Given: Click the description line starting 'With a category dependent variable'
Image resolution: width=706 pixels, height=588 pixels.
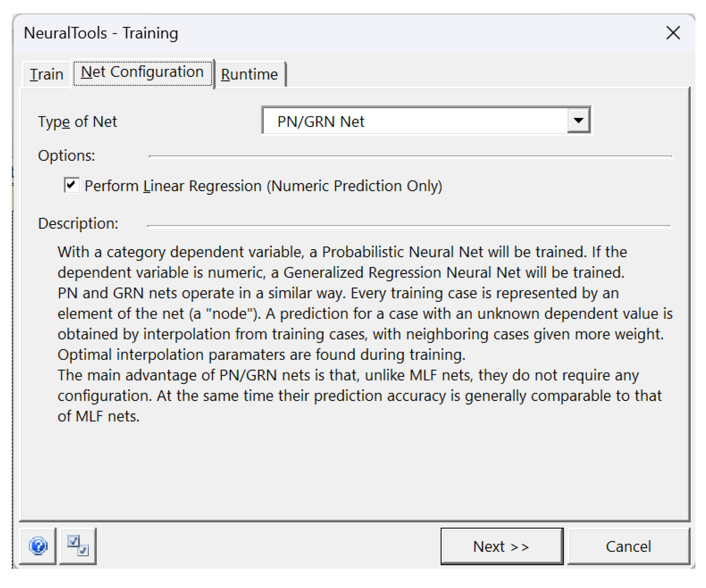Looking at the screenshot, I should click(x=342, y=252).
